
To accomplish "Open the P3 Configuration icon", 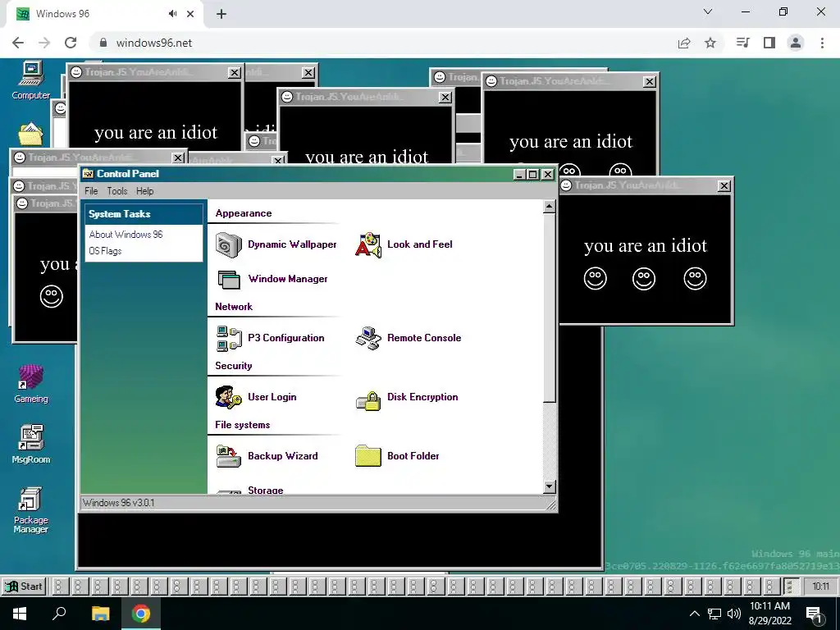I will pos(229,339).
